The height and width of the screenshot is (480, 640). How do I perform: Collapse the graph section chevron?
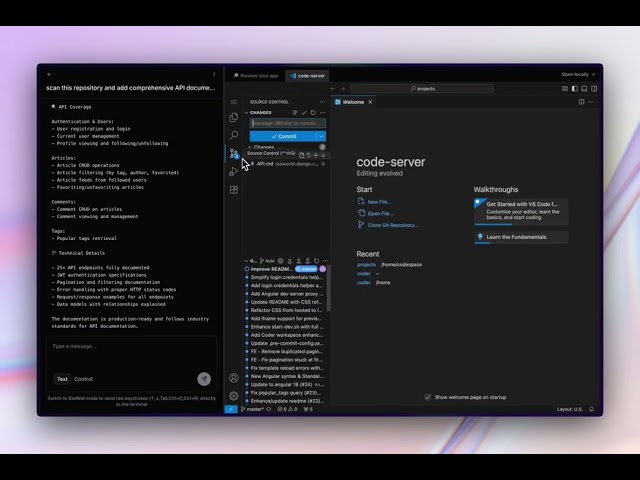click(246, 261)
